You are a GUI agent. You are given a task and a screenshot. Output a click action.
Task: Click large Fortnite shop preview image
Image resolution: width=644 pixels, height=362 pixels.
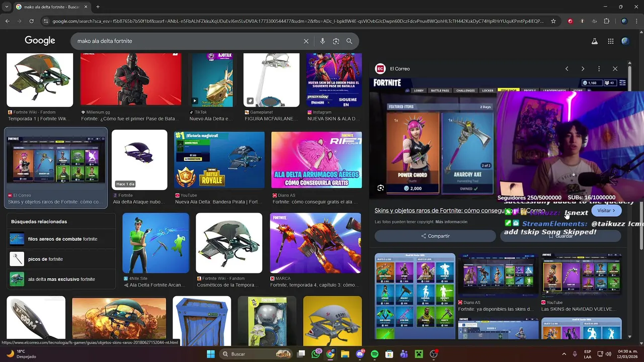coord(433,139)
